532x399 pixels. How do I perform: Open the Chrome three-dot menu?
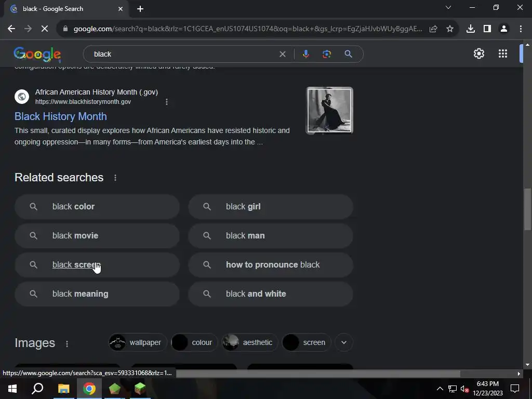pos(521,29)
